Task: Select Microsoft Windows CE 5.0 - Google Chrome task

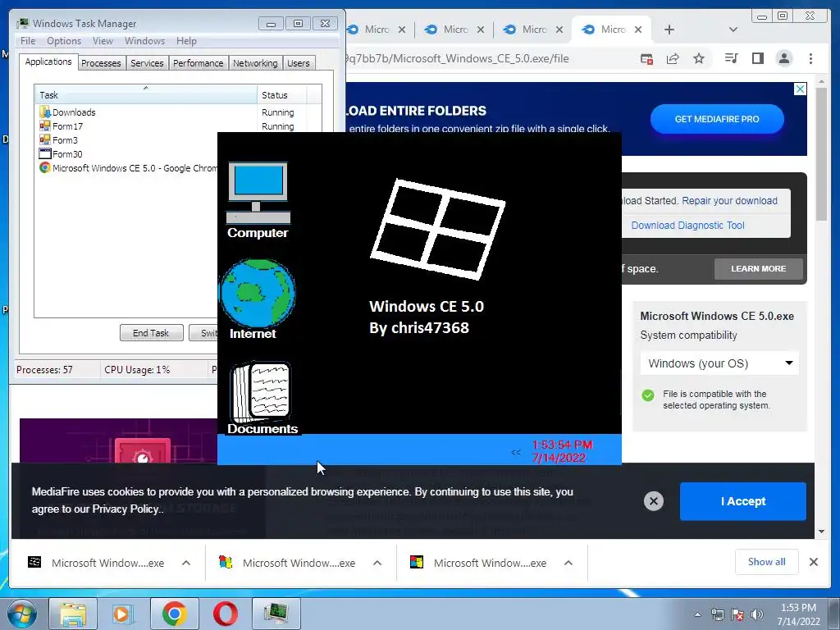Action: tap(129, 167)
